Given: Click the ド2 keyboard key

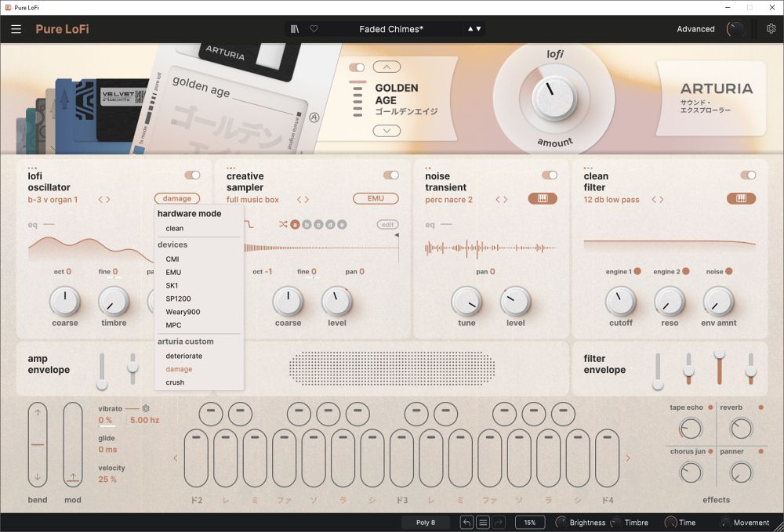Looking at the screenshot, I should pyautogui.click(x=196, y=458).
